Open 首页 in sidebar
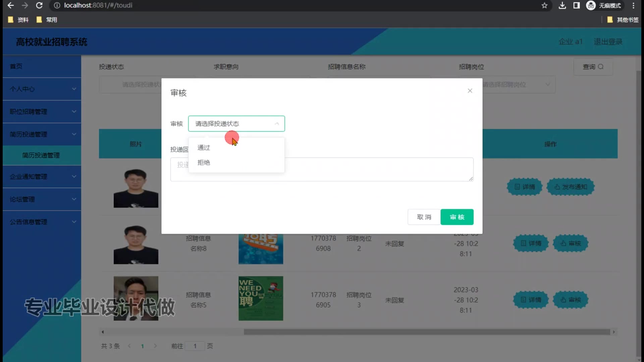The image size is (644, 362). [42, 66]
